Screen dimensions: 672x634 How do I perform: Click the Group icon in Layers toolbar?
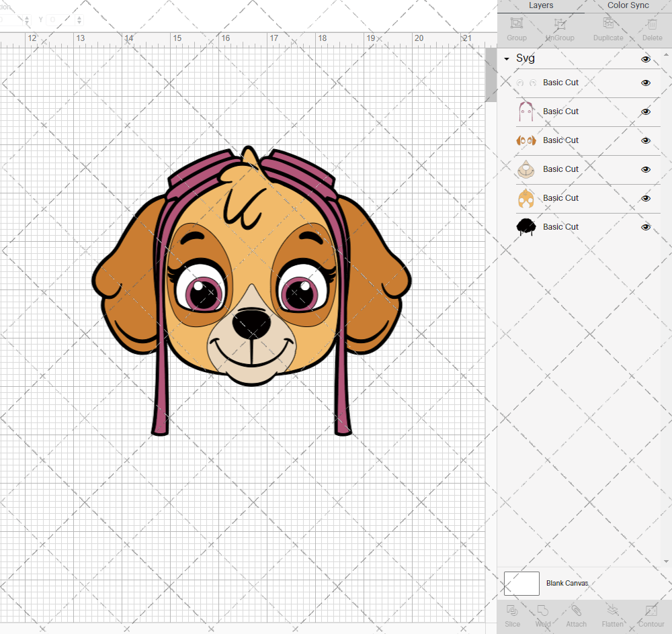click(x=516, y=23)
